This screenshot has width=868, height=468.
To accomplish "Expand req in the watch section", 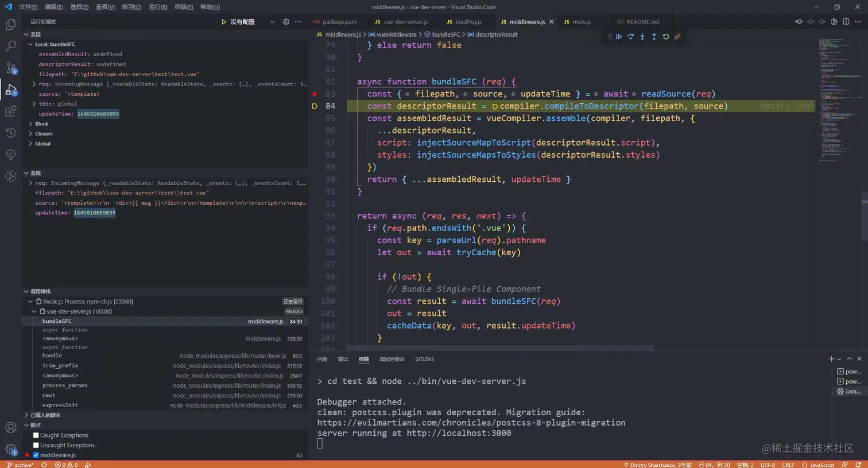I will click(30, 183).
